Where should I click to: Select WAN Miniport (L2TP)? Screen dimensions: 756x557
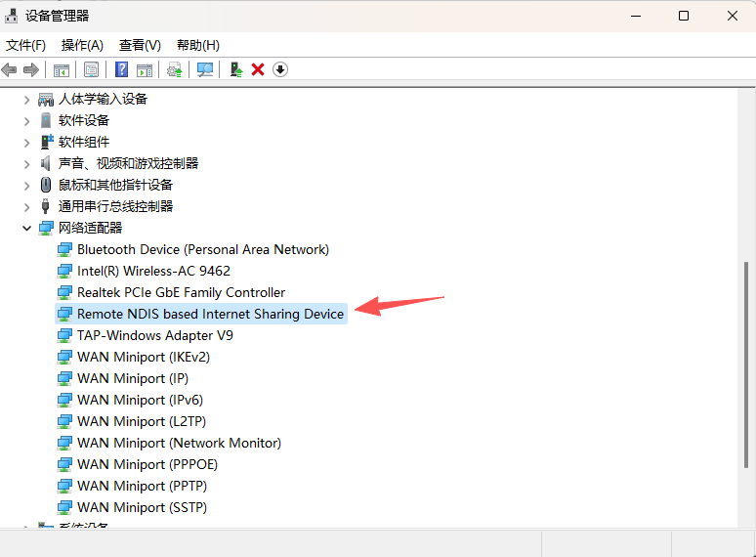tap(142, 421)
